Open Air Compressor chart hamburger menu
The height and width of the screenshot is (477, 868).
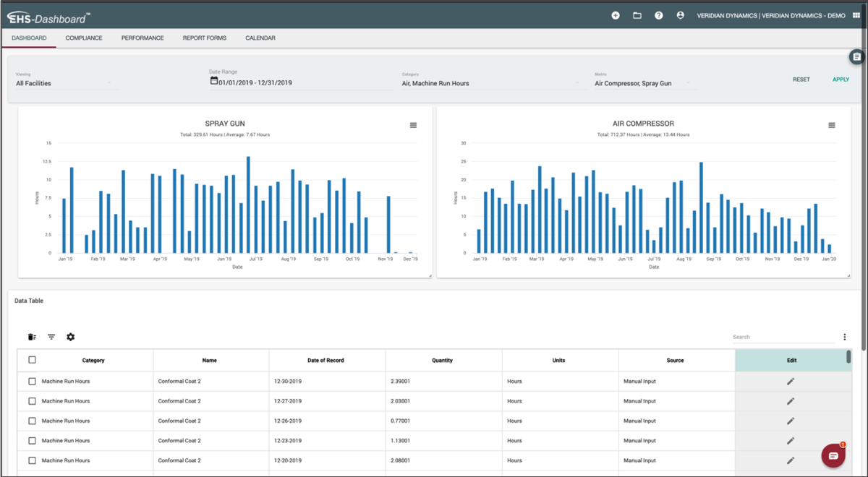coord(832,125)
